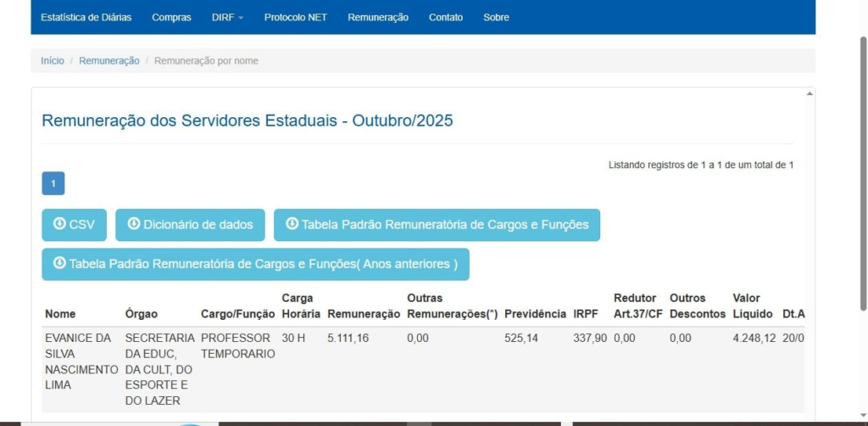Click the Início breadcrumb link
This screenshot has height=426, width=868.
pyautogui.click(x=53, y=61)
